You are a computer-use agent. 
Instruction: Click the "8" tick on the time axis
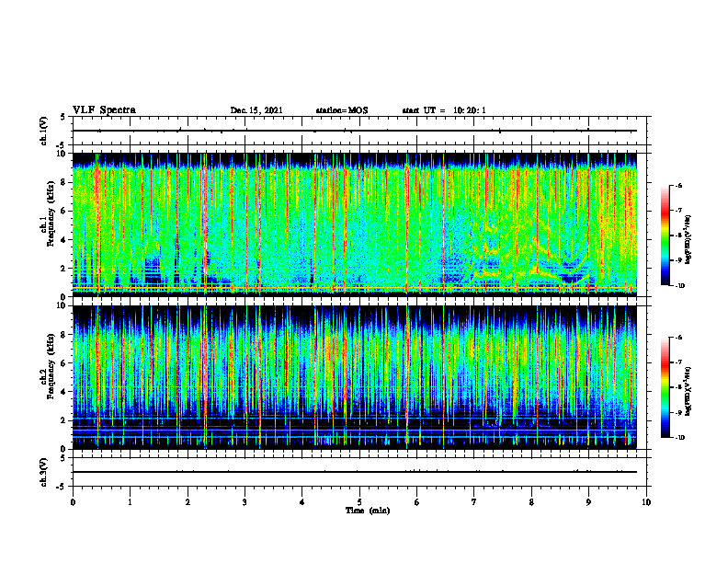coord(531,502)
